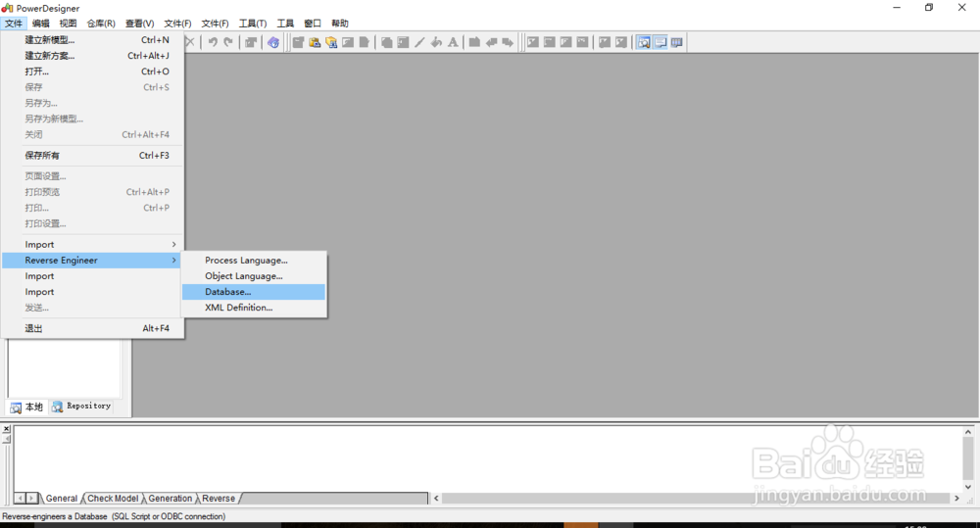
Task: Click the Delete X icon in toolbar
Action: tap(191, 42)
